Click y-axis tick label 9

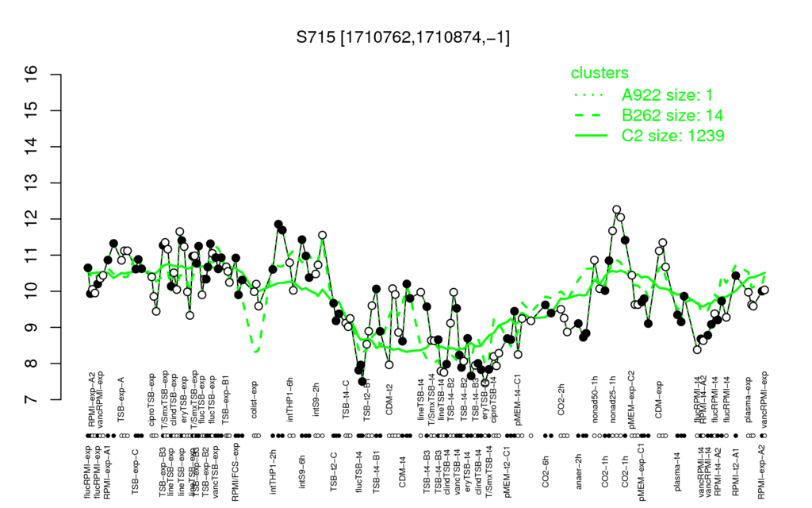(32, 328)
